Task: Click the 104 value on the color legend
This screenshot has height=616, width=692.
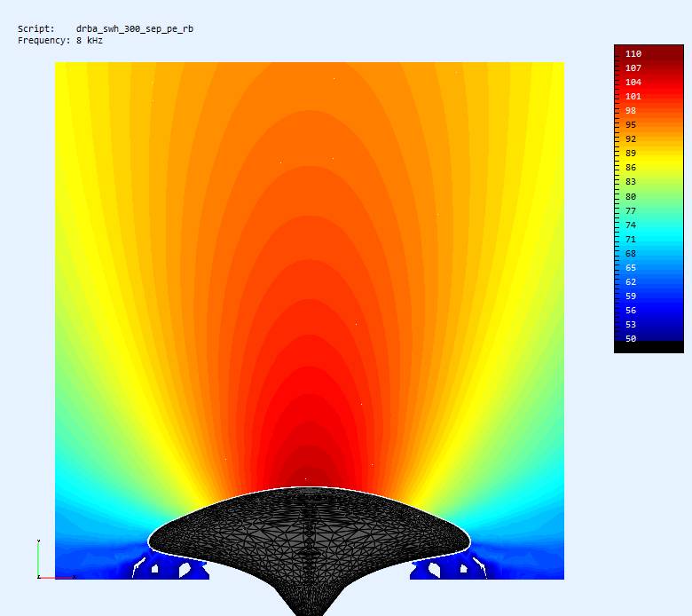Action: [x=633, y=83]
